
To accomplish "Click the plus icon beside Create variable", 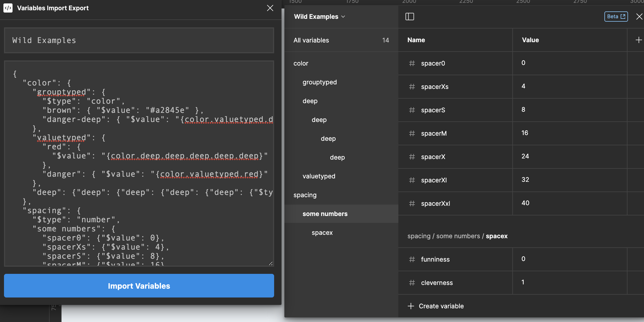I will point(411,306).
